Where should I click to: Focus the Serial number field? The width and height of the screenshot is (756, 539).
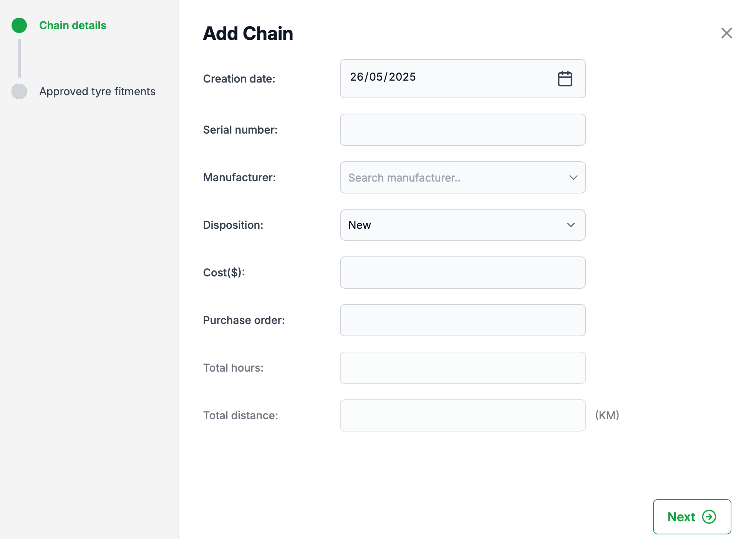pos(463,130)
